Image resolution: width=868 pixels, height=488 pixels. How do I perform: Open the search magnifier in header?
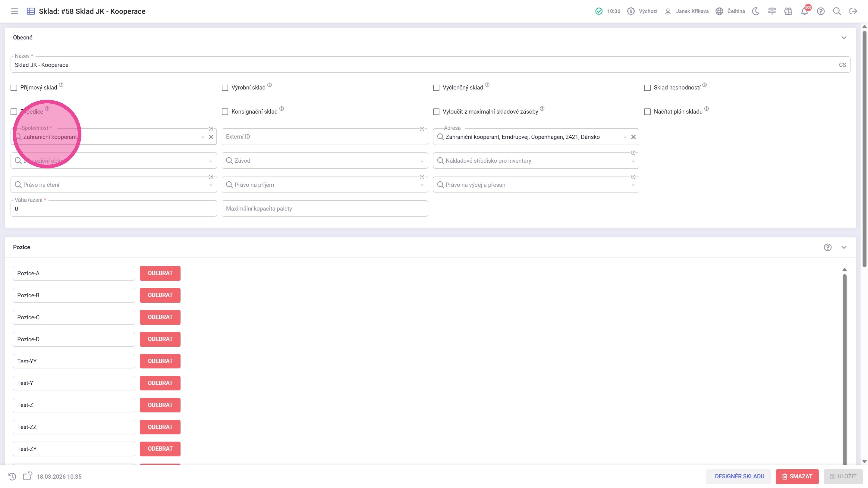click(x=837, y=11)
